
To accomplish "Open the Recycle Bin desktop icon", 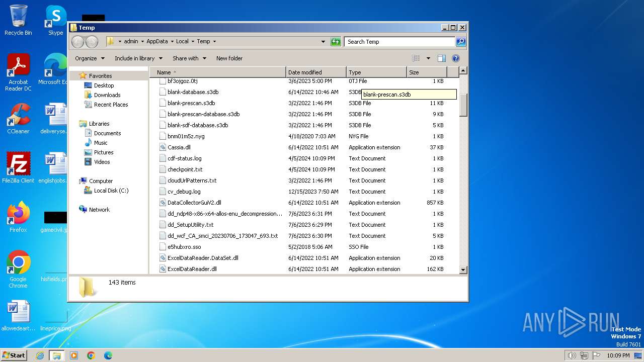I will [18, 20].
